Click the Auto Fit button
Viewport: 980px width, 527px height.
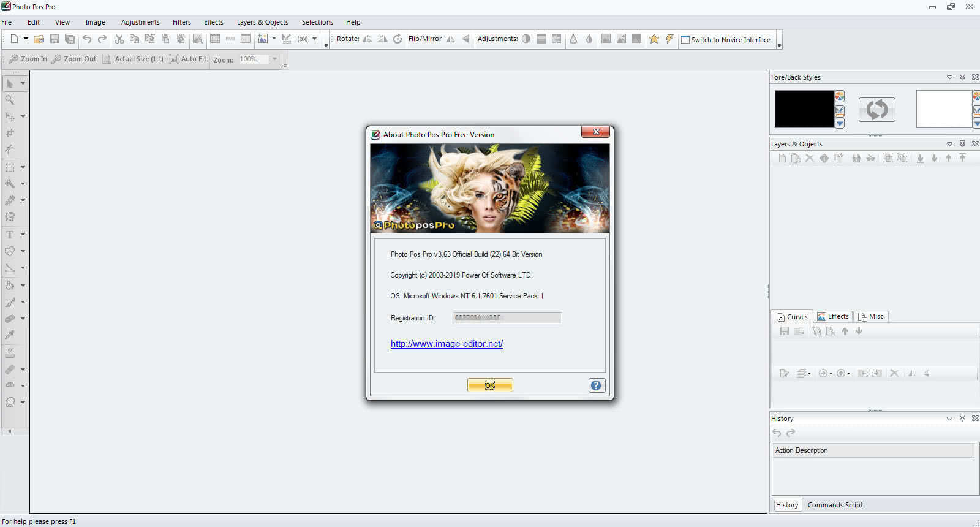pyautogui.click(x=187, y=59)
